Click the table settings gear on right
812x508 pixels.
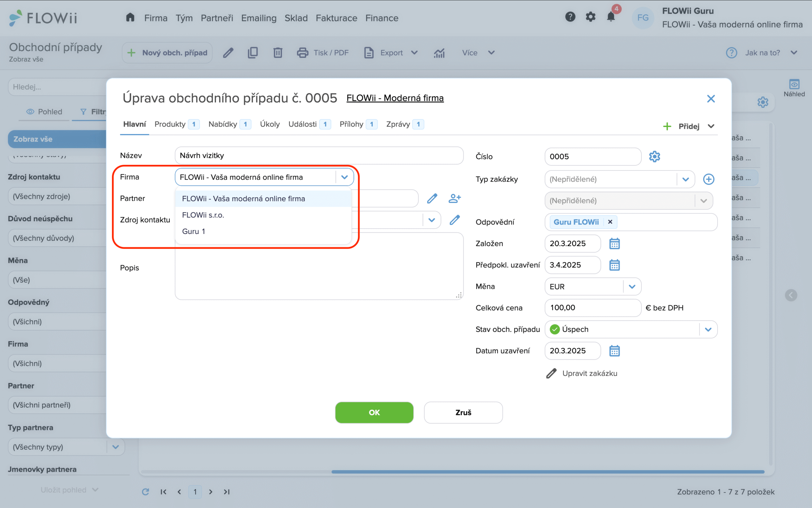tap(763, 102)
